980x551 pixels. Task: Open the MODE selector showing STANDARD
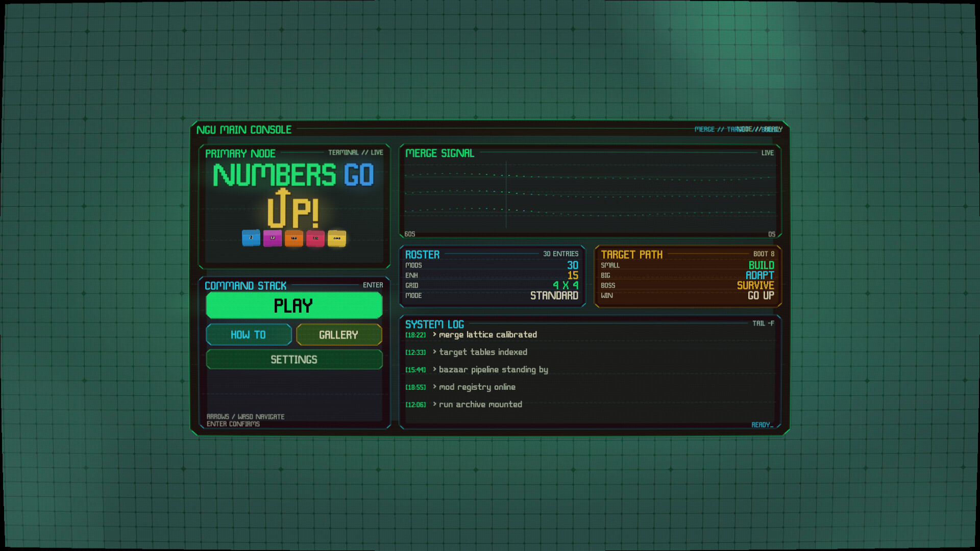tap(554, 295)
